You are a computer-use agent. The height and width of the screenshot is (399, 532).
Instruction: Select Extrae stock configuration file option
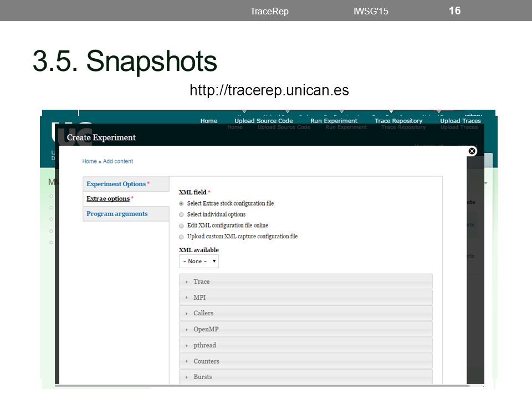tap(181, 203)
